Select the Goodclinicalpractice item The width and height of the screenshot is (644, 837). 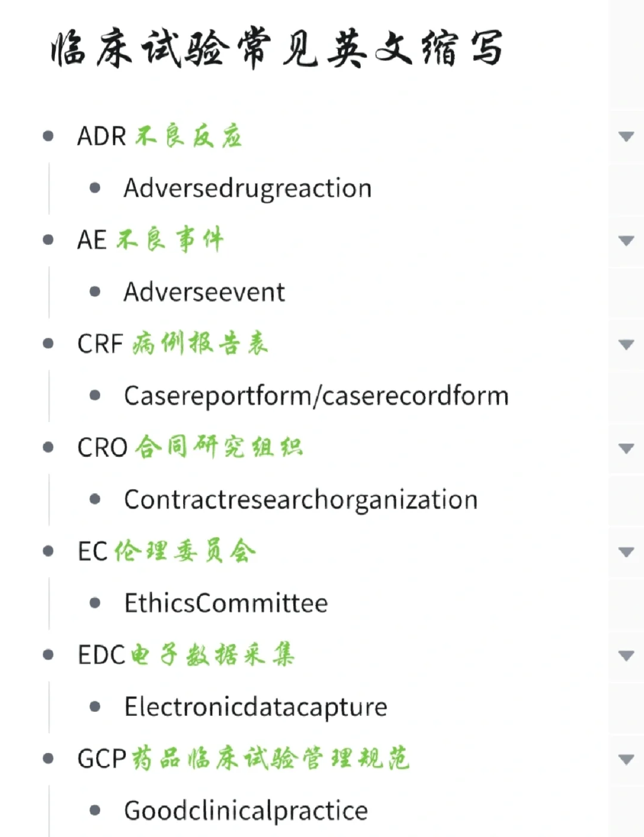coord(246,811)
